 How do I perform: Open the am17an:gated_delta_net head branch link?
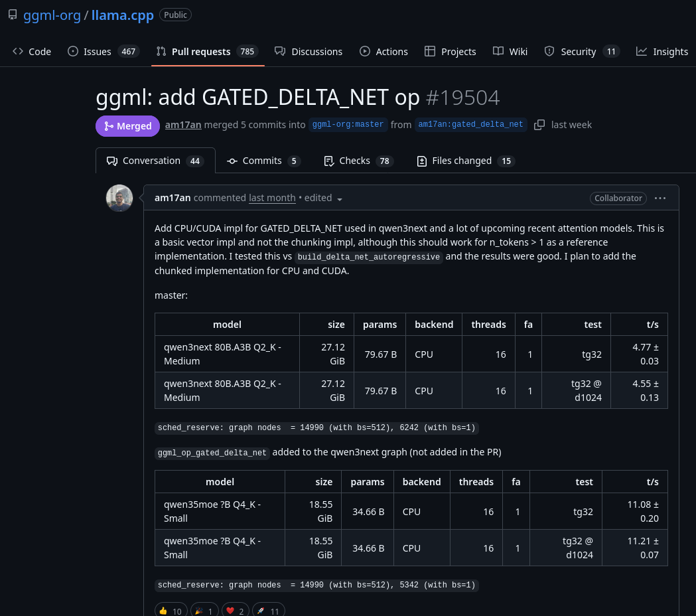[x=470, y=125]
